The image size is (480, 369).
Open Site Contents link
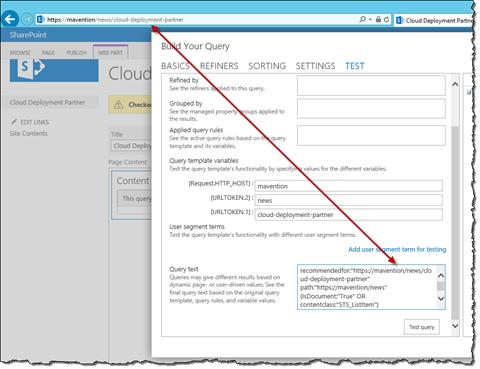click(28, 133)
